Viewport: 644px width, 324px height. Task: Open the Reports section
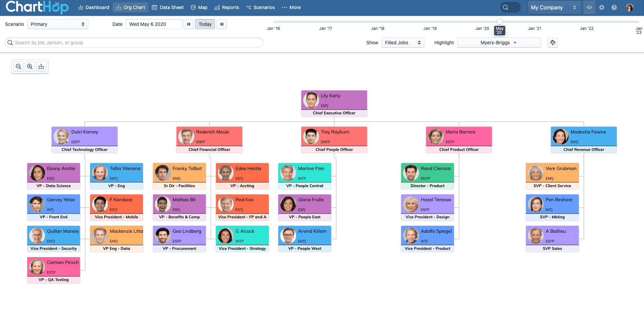coord(227,7)
